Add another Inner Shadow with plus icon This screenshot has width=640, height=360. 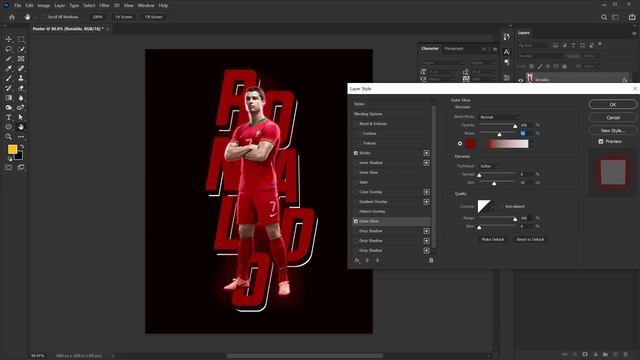coord(426,163)
